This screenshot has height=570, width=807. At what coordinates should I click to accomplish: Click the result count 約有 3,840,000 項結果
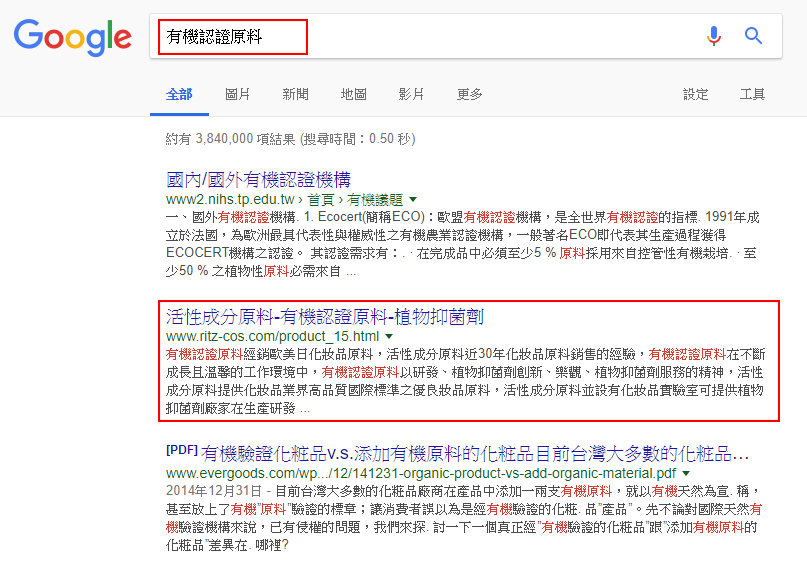231,139
